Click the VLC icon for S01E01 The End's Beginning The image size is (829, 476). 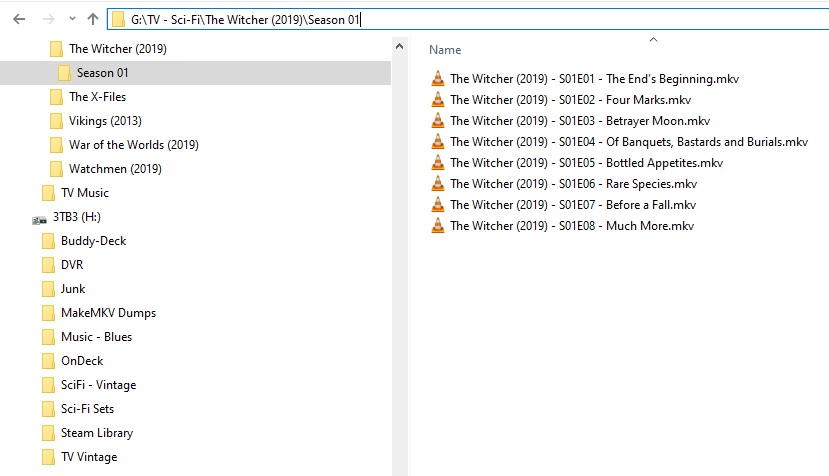[x=438, y=78]
